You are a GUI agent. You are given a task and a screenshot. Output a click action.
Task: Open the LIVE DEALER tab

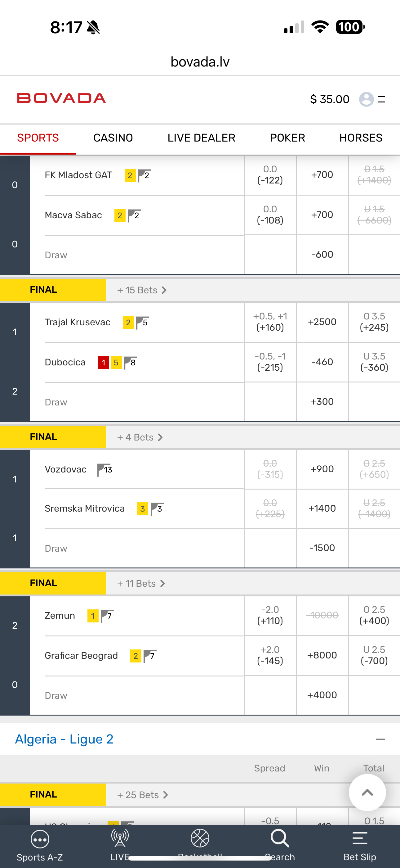tap(201, 138)
